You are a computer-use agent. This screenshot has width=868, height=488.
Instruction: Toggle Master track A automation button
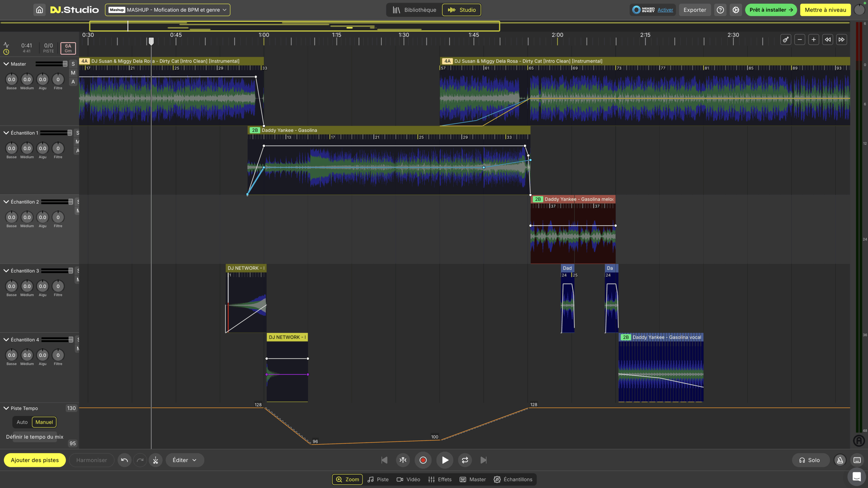(73, 82)
